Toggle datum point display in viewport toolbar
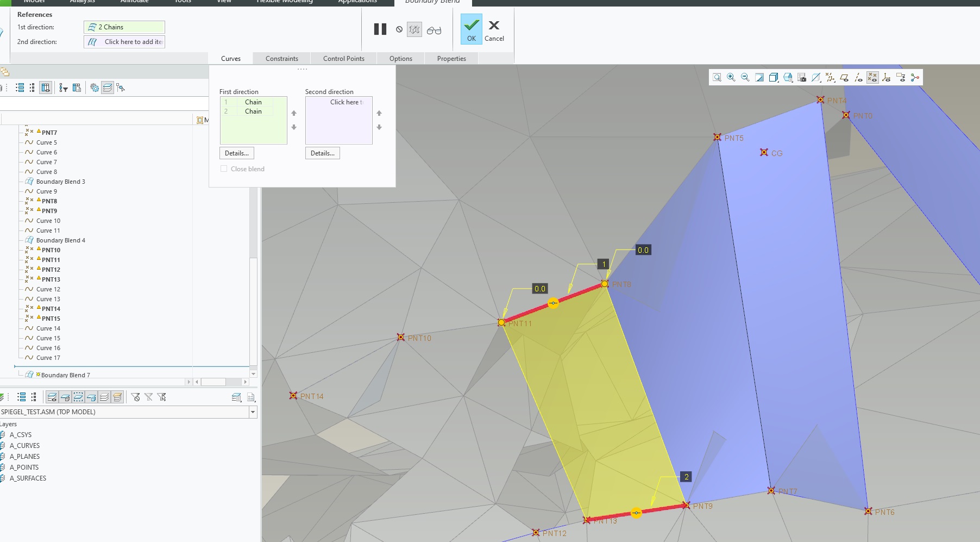Viewport: 980px width, 542px height. [x=872, y=78]
